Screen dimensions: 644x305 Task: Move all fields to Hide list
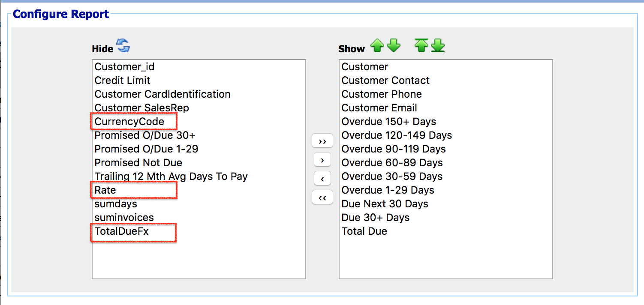pos(322,197)
